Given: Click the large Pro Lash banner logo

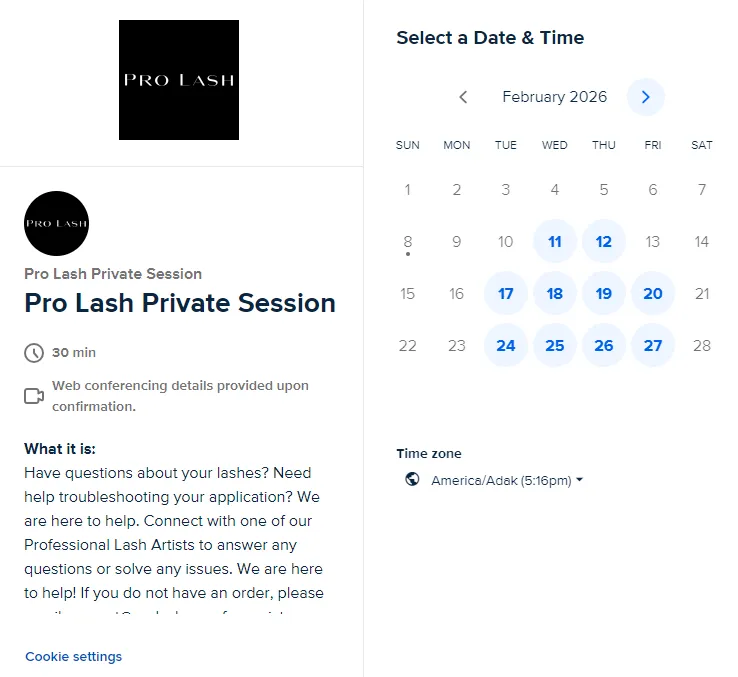Looking at the screenshot, I should (179, 80).
